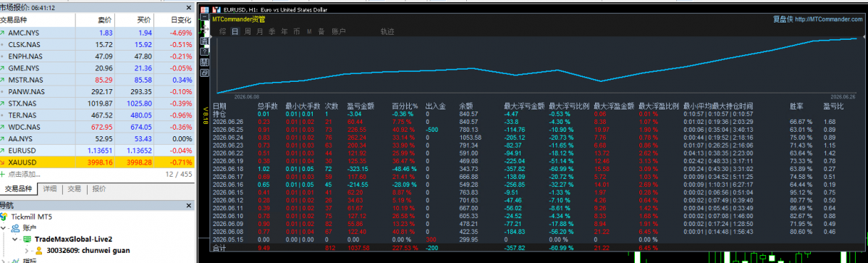Click the 胜率 win rate column header
This screenshot has height=263, width=868.
click(x=797, y=107)
